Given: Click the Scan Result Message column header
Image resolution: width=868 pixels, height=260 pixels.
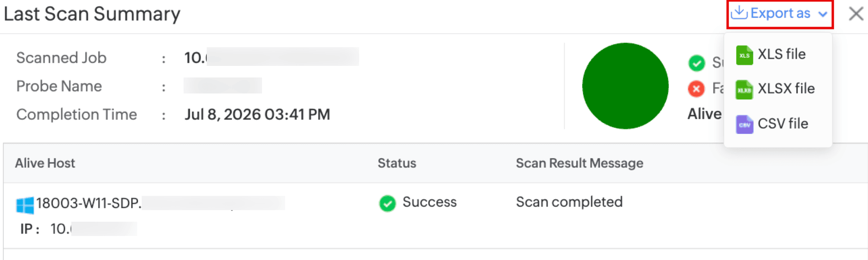Looking at the screenshot, I should (x=579, y=163).
